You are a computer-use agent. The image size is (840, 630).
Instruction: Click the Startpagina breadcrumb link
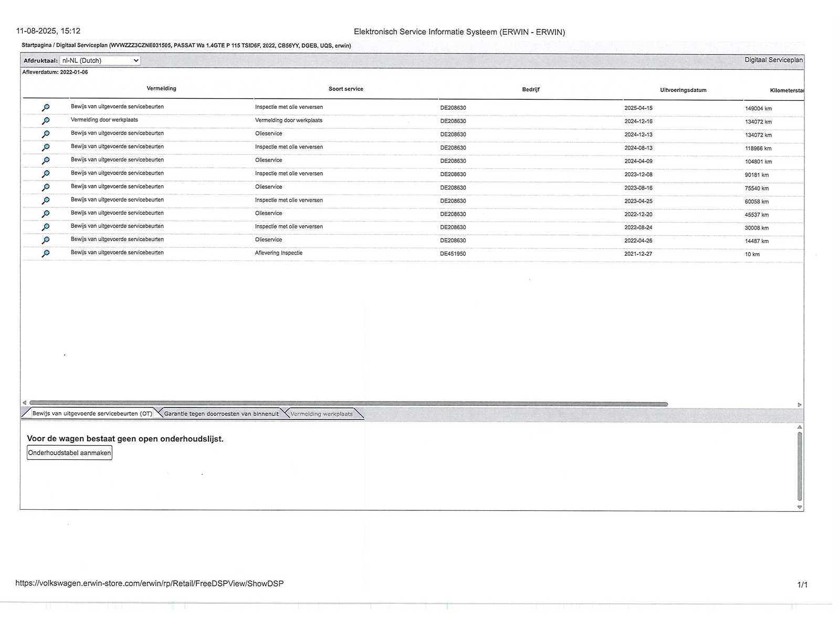coord(36,46)
